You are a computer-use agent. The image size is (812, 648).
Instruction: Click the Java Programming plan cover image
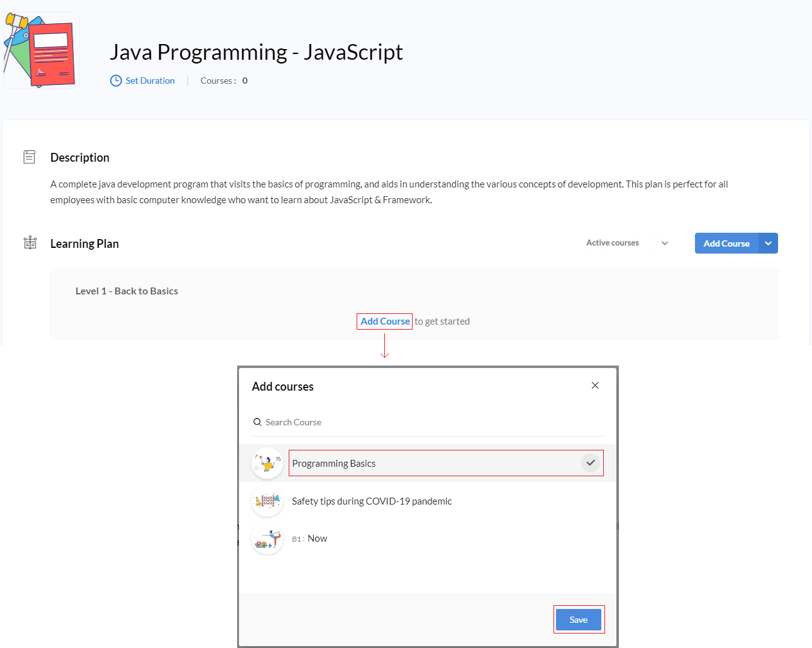(41, 50)
